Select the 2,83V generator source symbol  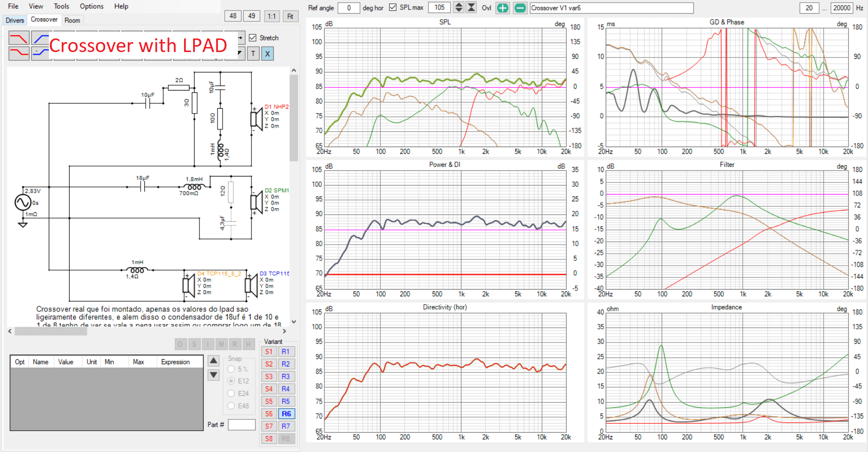tap(23, 202)
